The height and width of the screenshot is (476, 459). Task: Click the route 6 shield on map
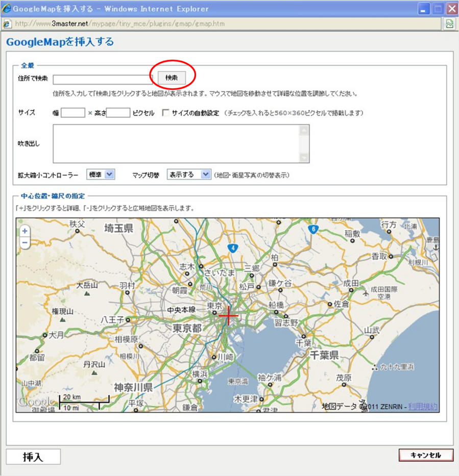click(x=313, y=229)
